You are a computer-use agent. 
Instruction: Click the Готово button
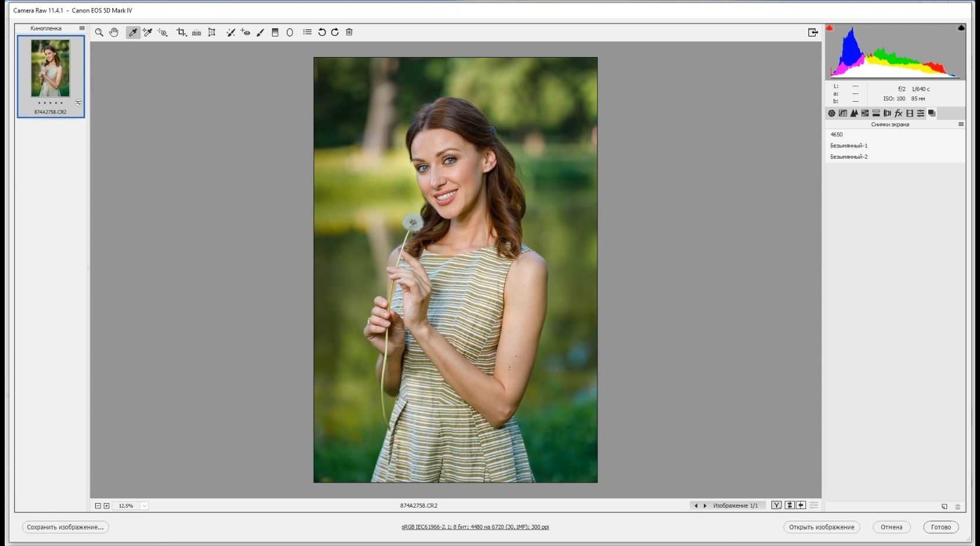pyautogui.click(x=941, y=527)
